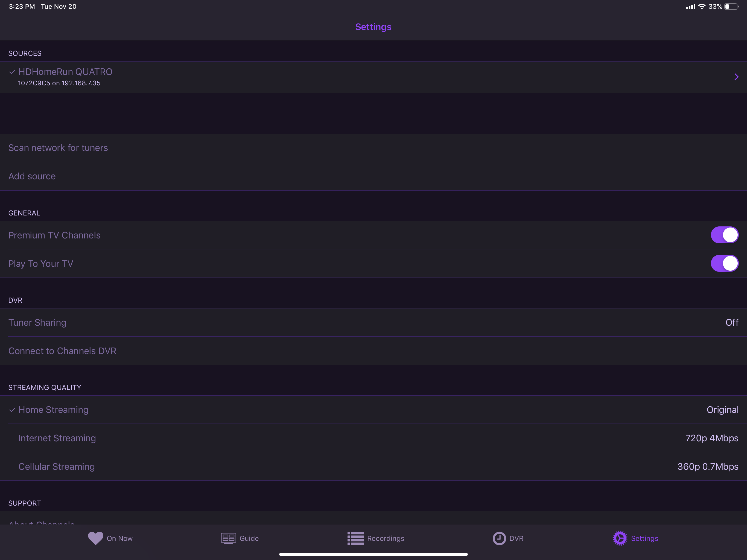Change Internet Streaming 720p 4Mbps quality
This screenshot has height=560, width=747.
tap(711, 438)
